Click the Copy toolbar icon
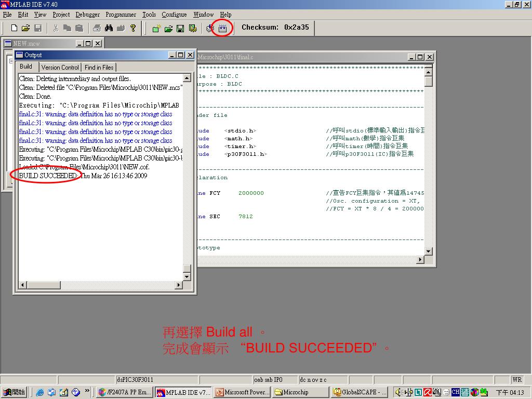 pyautogui.click(x=67, y=28)
